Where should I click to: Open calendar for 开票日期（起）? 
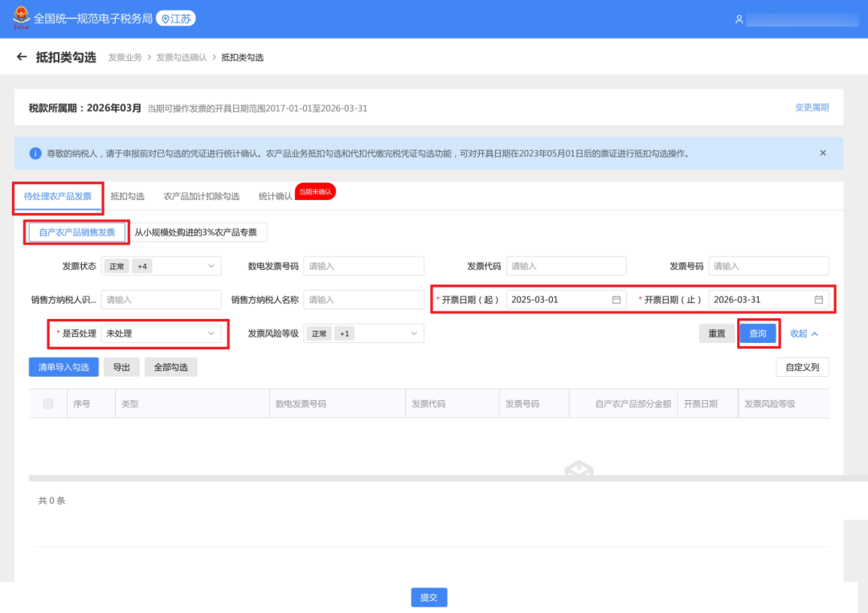point(616,300)
